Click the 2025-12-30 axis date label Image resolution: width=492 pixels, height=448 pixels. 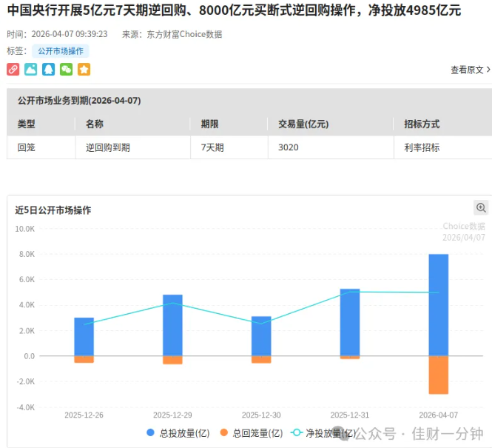[261, 415]
